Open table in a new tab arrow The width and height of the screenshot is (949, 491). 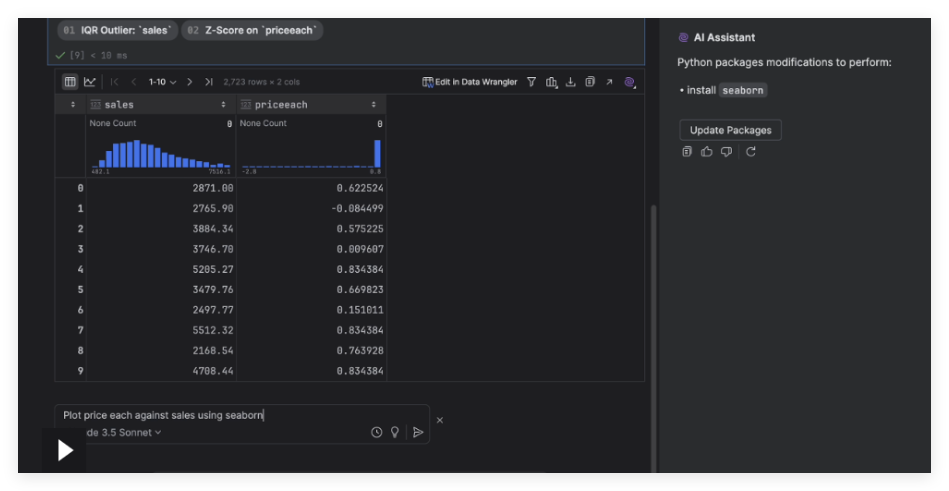(x=609, y=82)
